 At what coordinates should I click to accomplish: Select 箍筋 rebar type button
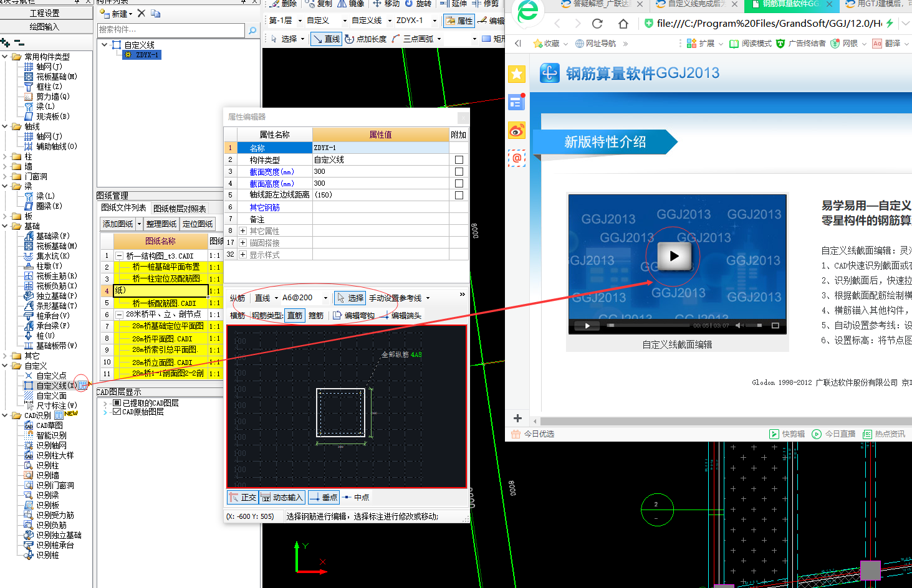pyautogui.click(x=316, y=315)
